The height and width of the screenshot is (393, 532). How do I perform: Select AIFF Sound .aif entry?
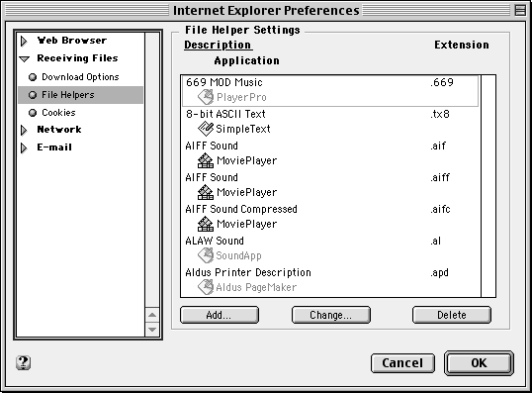pyautogui.click(x=330, y=153)
